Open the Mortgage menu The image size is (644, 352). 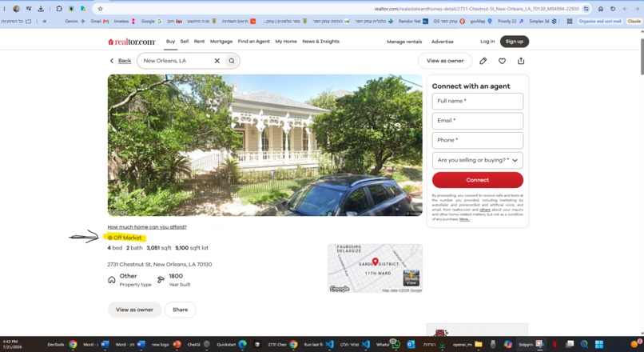pos(221,42)
